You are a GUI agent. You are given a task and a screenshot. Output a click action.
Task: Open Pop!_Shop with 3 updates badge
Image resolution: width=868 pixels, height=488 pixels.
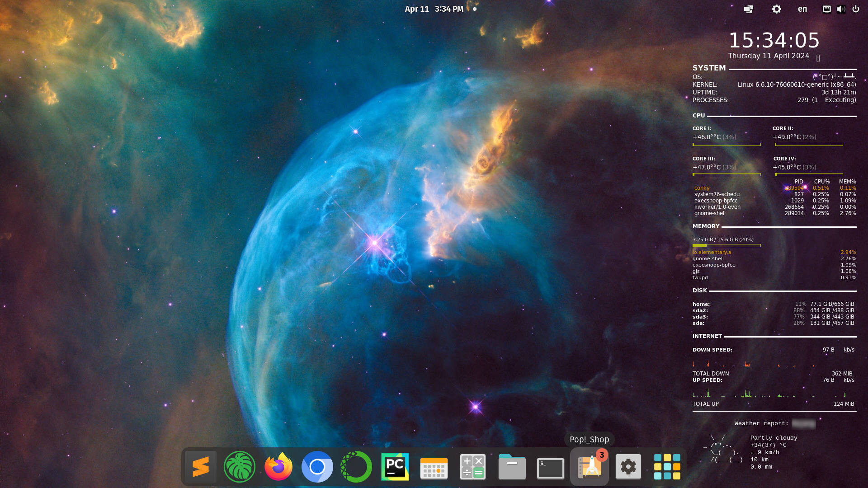coord(590,467)
